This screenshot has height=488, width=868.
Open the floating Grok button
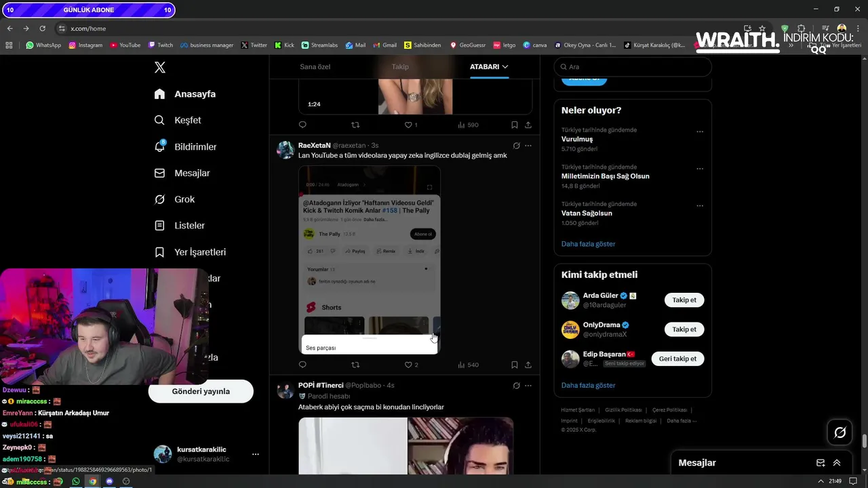click(840, 432)
